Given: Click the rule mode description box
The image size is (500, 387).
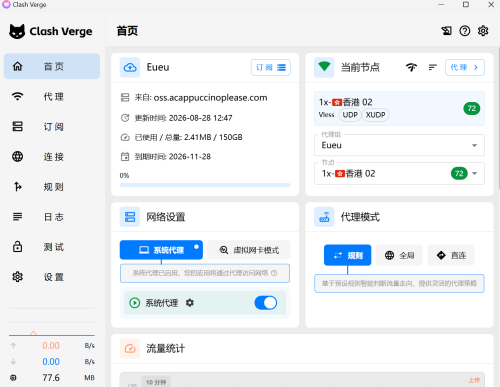Looking at the screenshot, I should coord(399,284).
